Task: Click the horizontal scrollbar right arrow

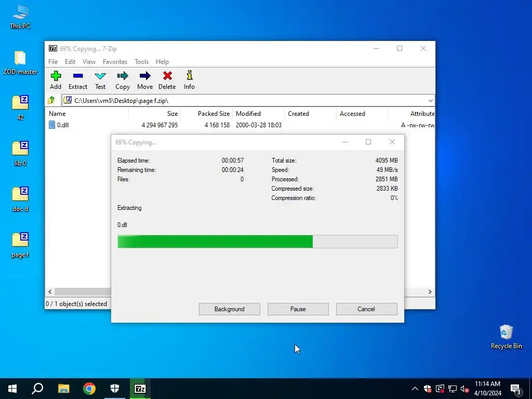Action: pyautogui.click(x=430, y=292)
